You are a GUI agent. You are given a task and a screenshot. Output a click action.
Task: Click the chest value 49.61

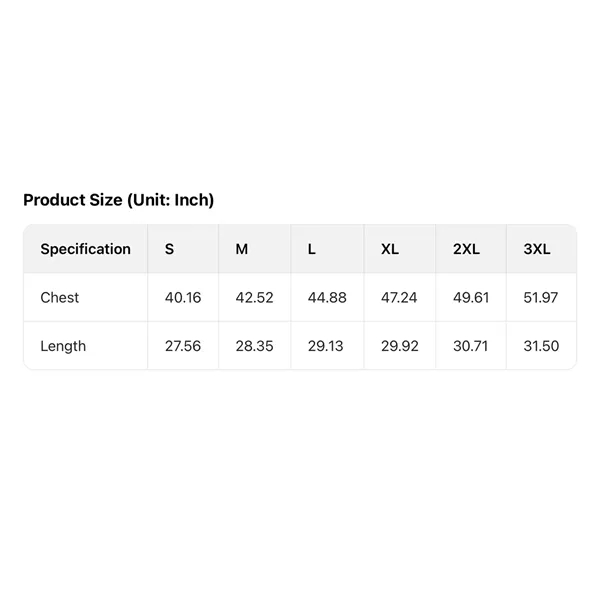point(472,297)
